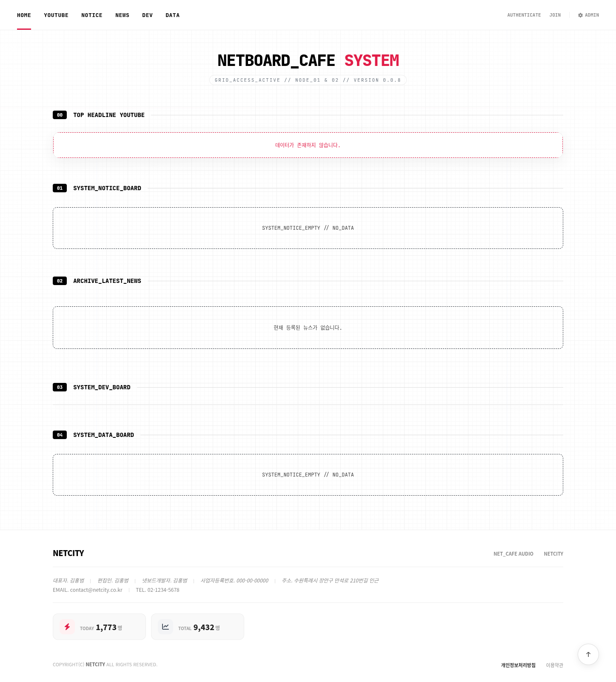Open the NET_CAFE AUDIO footer link
The image size is (616, 682).
tap(513, 554)
